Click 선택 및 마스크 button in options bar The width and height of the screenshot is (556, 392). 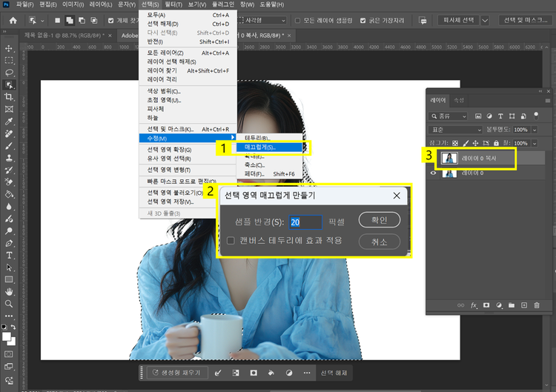tap(526, 21)
